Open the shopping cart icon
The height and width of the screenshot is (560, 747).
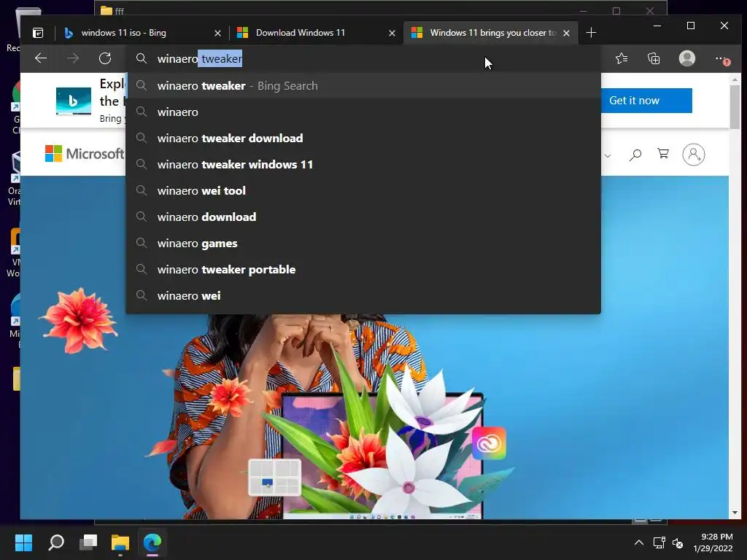[662, 153]
